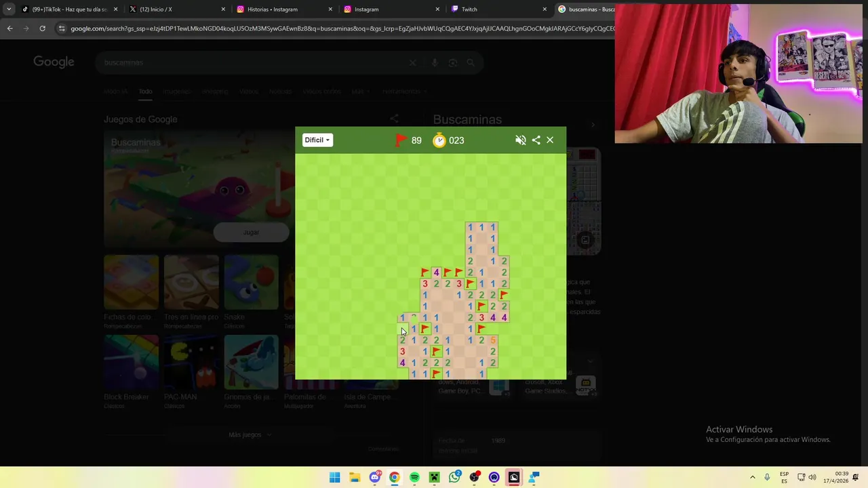The image size is (868, 488).
Task: Open the Modo IA results tab
Action: [x=115, y=91]
